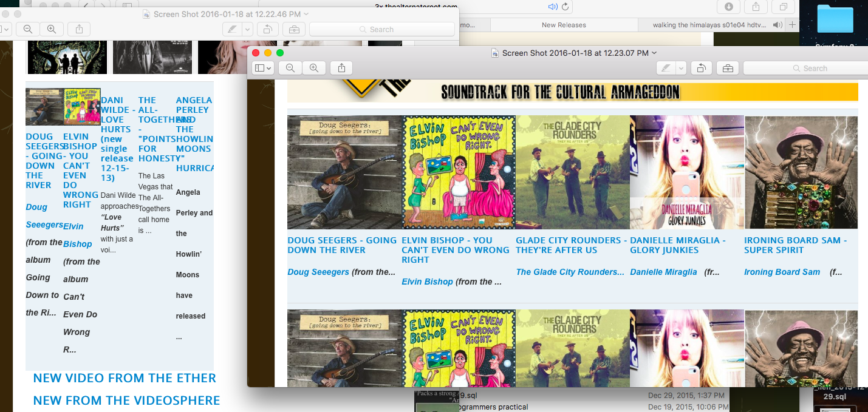The width and height of the screenshot is (868, 412).
Task: Click Ironing Board Sam cover in top row
Action: (x=801, y=172)
